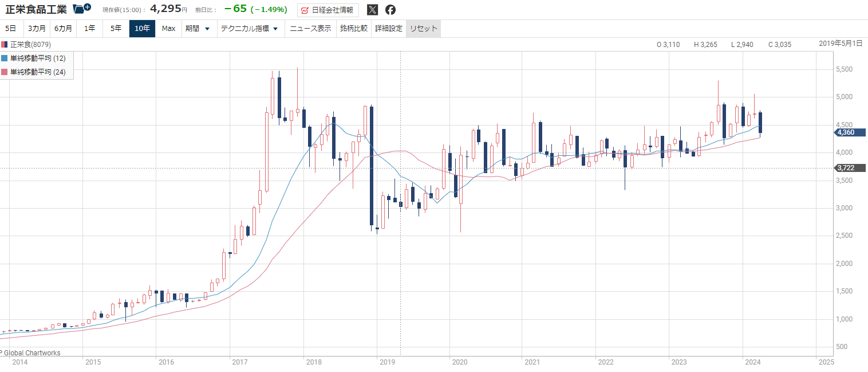Viewport: 868px width, 372px height.
Task: Click the blue 単純移動平均 (12) legend swatch
Action: click(x=5, y=58)
